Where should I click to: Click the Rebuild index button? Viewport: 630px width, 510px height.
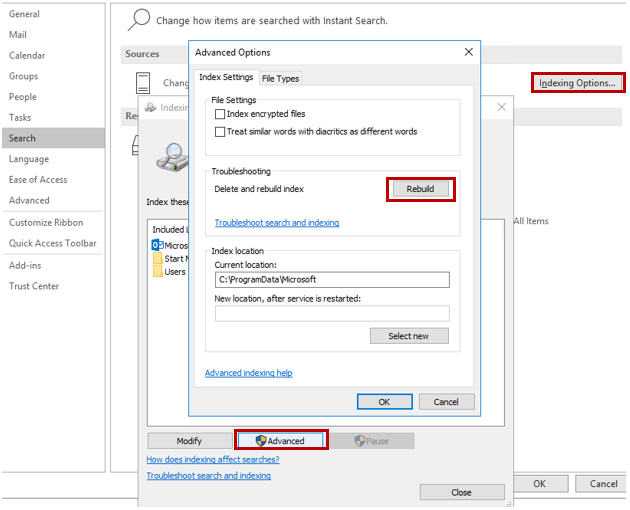[420, 189]
